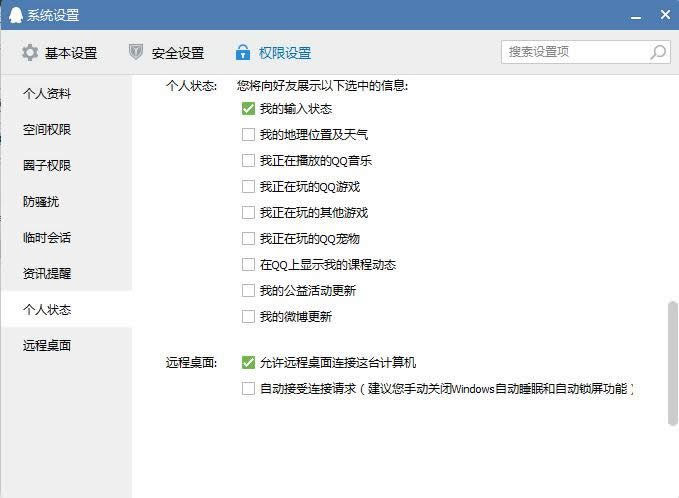Viewport: 679px width, 498px height.
Task: Click the 搜索设置项 search field
Action: (x=575, y=52)
